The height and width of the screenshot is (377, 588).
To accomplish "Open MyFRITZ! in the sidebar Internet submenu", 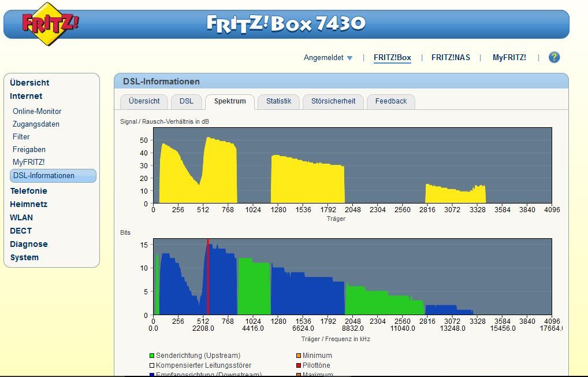I will click(x=28, y=162).
